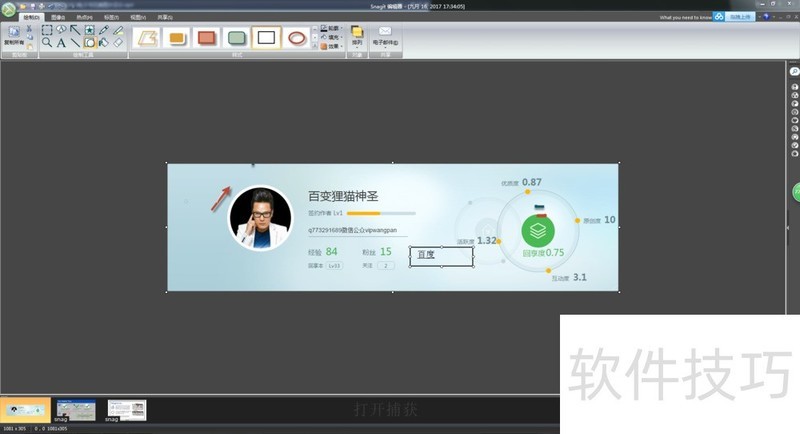
Task: Select the Pen drawing tool
Action: (104, 30)
